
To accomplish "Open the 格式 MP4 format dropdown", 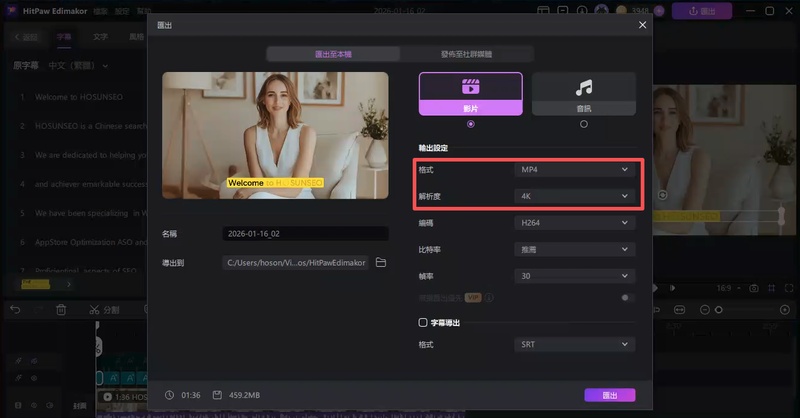I will pos(574,169).
